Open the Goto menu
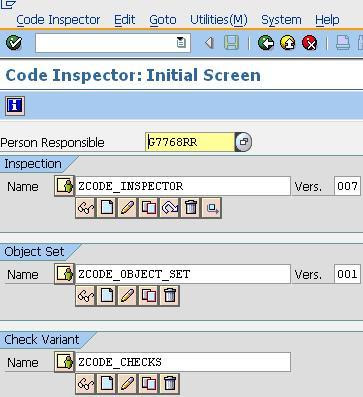 click(x=163, y=20)
